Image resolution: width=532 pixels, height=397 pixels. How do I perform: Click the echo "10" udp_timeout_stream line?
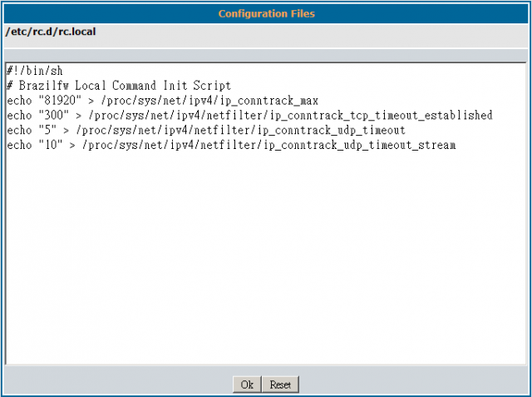[231, 145]
